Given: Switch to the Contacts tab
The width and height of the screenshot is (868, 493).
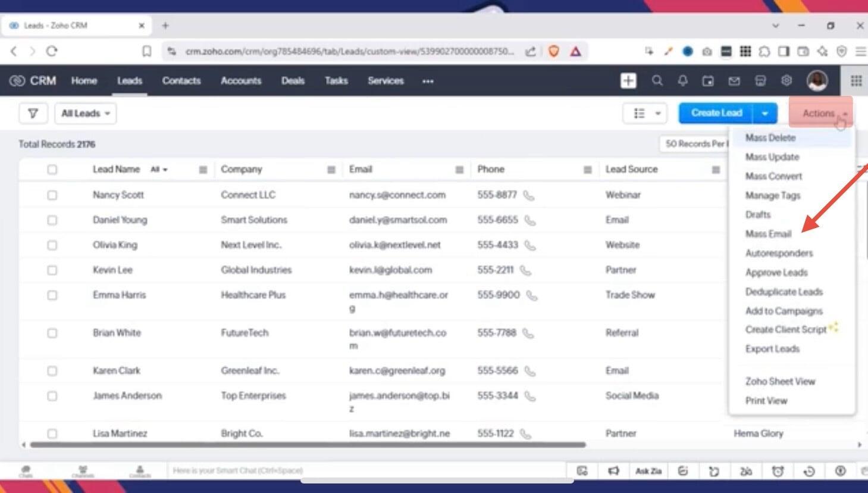Looking at the screenshot, I should [181, 81].
